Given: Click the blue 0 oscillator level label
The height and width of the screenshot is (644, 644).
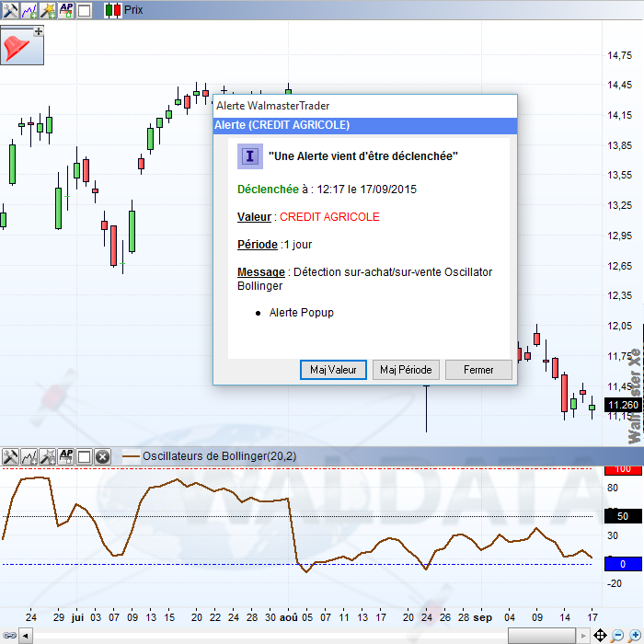Looking at the screenshot, I should (623, 564).
